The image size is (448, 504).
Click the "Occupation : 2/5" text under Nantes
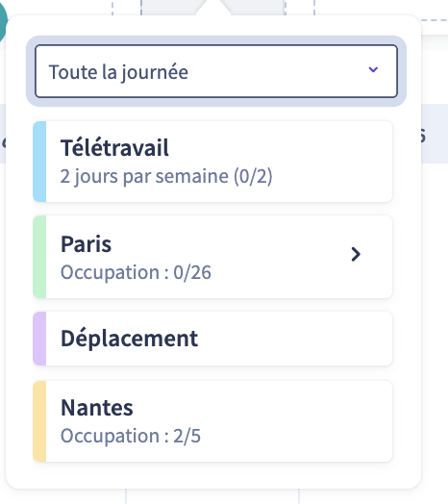point(131,436)
